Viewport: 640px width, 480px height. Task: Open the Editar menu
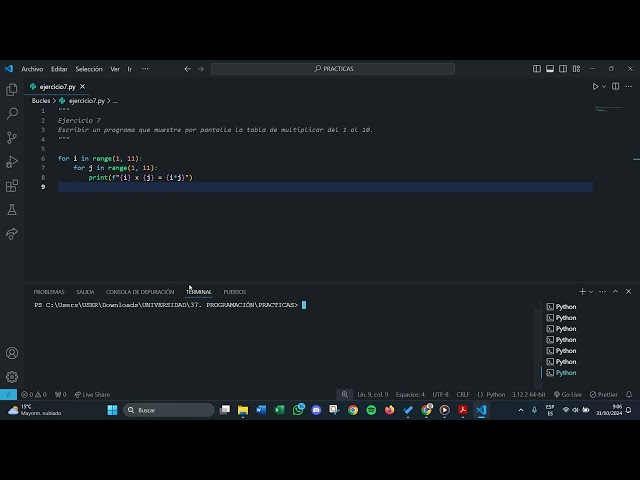(x=59, y=69)
